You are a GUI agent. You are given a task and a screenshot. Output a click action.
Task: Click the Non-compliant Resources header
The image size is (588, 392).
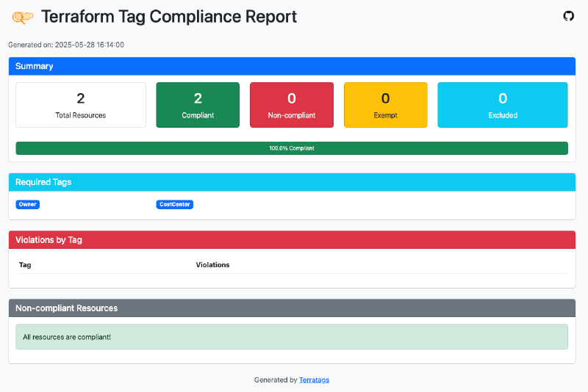tap(292, 308)
